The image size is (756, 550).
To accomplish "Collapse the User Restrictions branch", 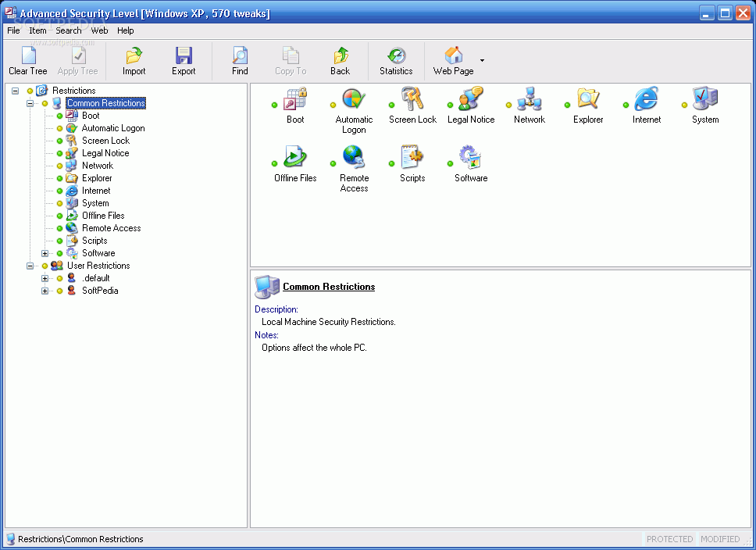I will click(30, 266).
